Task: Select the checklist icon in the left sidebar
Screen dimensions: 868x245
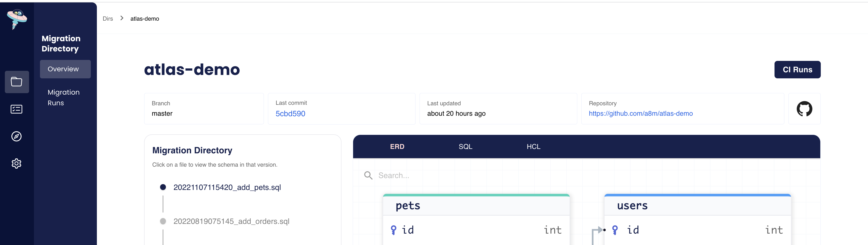Action: click(16, 109)
